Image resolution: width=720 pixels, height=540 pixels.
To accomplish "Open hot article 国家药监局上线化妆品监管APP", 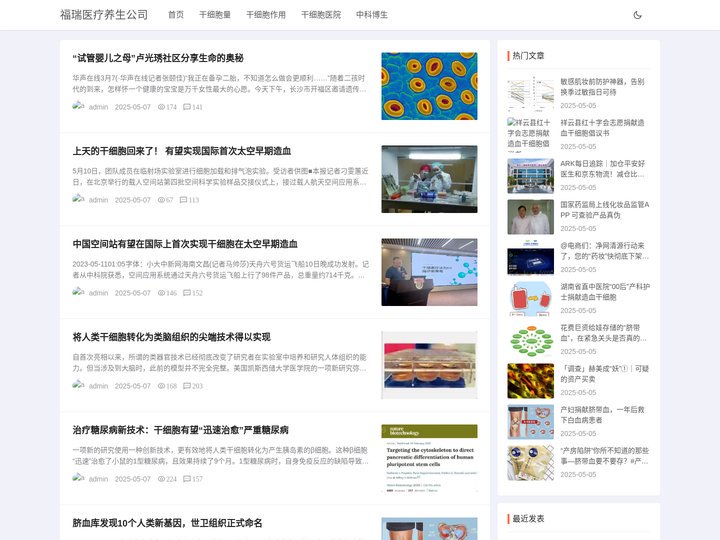I will pyautogui.click(x=604, y=210).
